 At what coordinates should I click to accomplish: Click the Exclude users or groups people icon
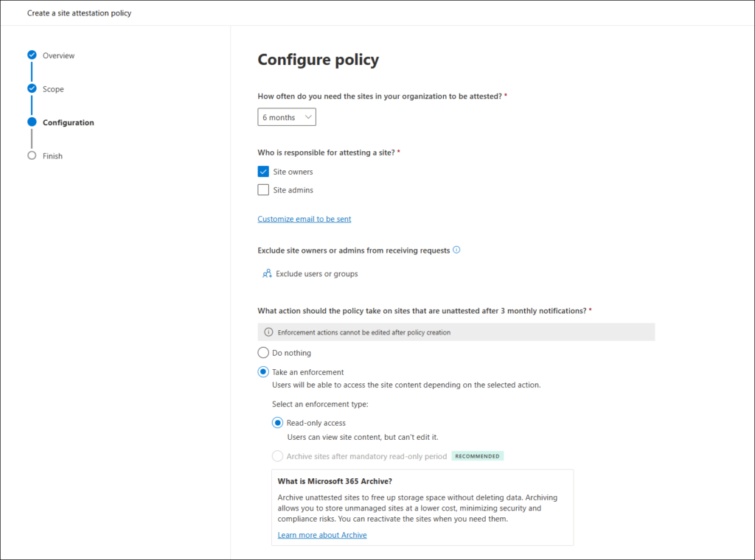[x=267, y=273]
